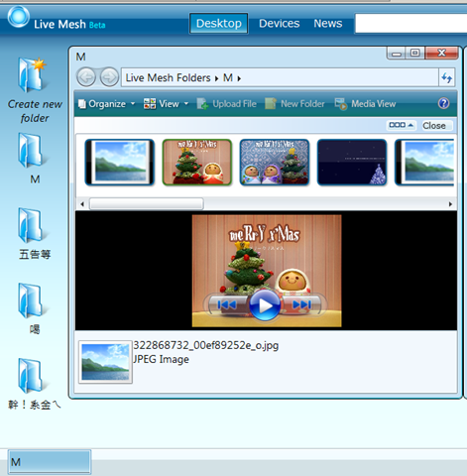
Task: Switch to the News tab
Action: [x=328, y=24]
